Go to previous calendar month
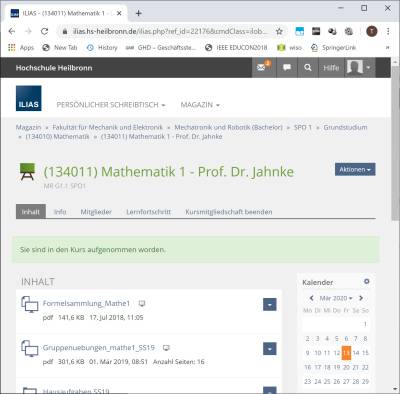The height and width of the screenshot is (394, 400). pyautogui.click(x=311, y=298)
